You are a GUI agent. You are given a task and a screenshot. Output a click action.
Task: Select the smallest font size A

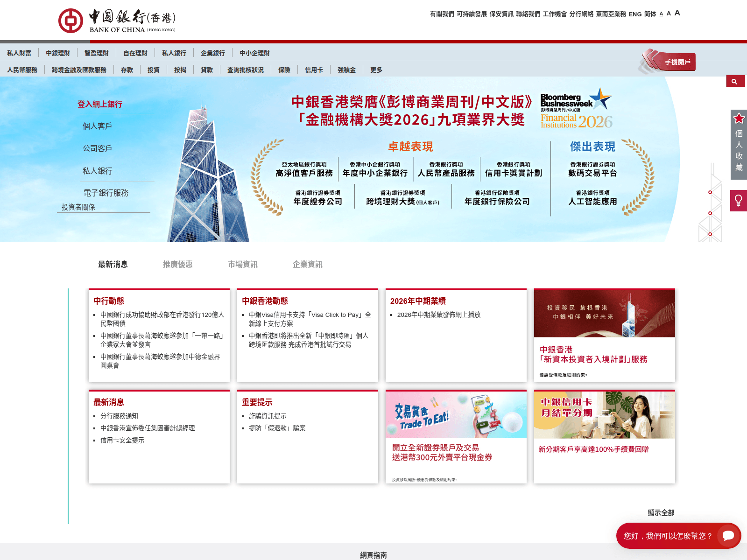click(x=661, y=14)
